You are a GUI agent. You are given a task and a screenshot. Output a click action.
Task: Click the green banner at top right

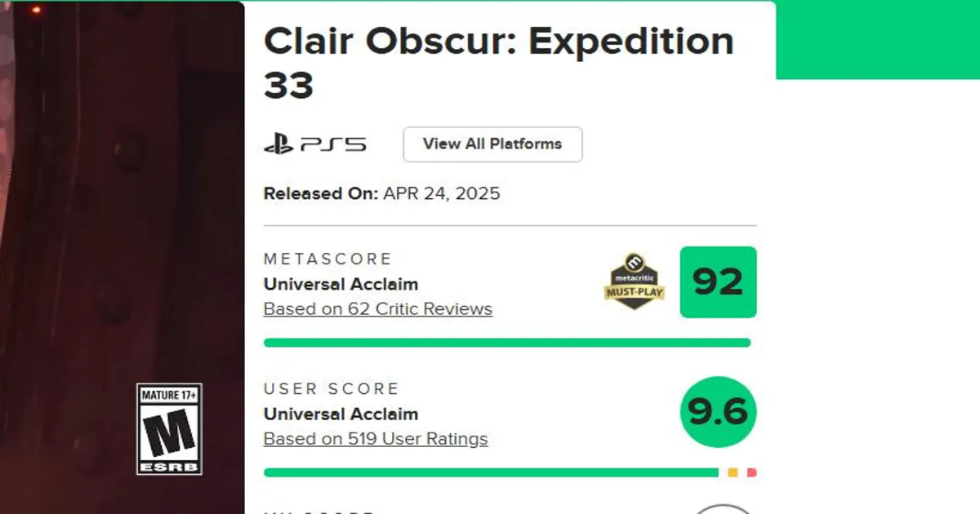[x=878, y=39]
